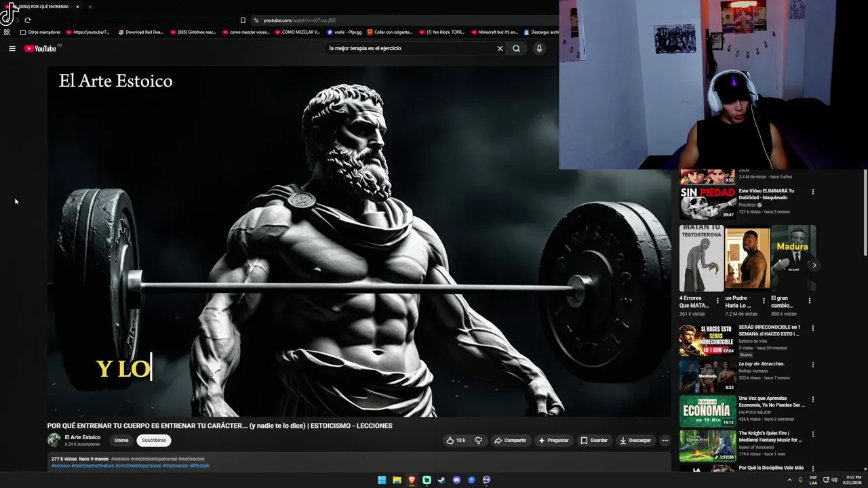This screenshot has height=488, width=868.
Task: Start voice search with microphone icon
Action: (539, 48)
